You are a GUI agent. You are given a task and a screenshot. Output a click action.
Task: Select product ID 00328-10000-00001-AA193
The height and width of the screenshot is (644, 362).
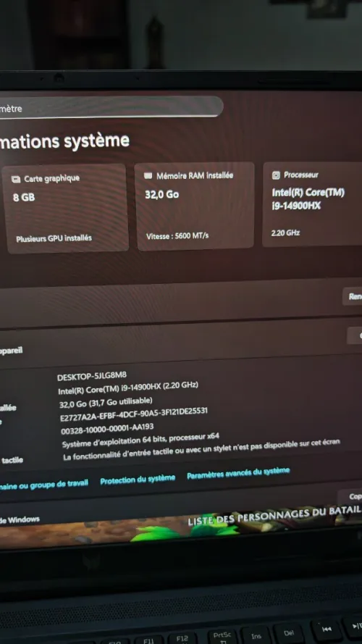tap(107, 429)
